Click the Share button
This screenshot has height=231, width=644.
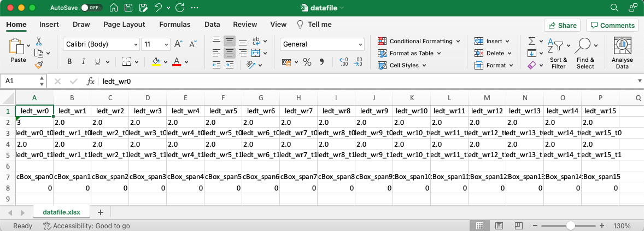(x=562, y=25)
